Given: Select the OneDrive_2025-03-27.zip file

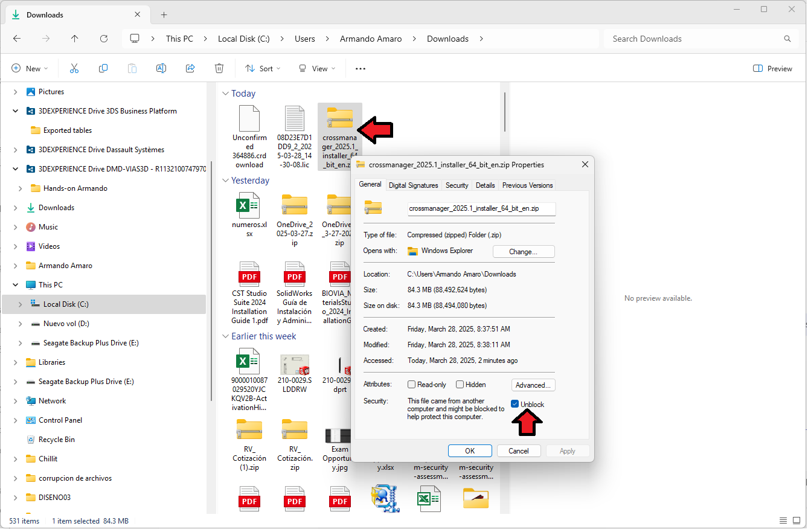Looking at the screenshot, I should tap(295, 220).
